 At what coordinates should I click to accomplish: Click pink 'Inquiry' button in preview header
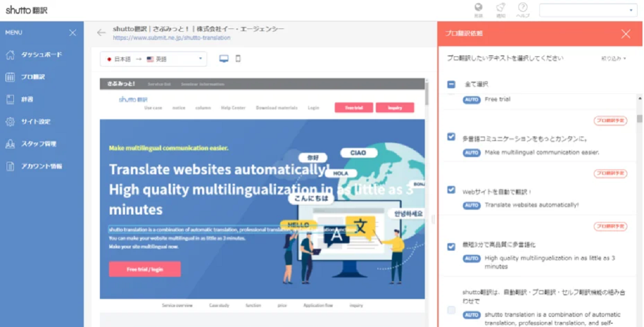(x=395, y=107)
